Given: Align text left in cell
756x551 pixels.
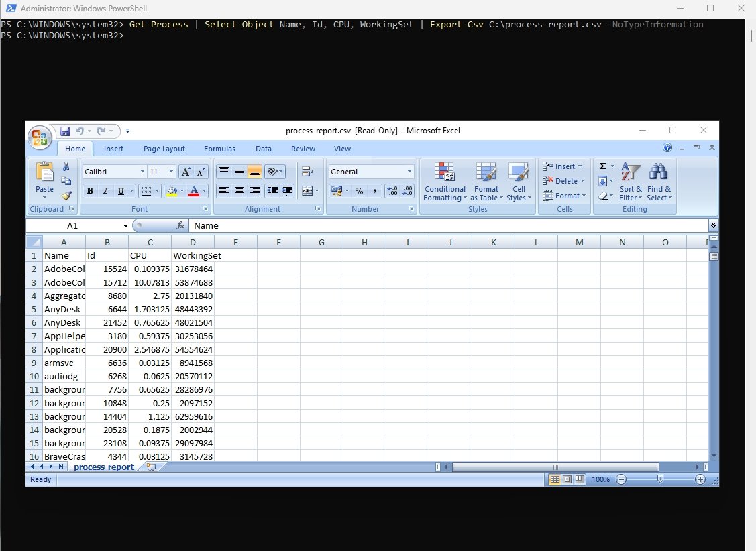Looking at the screenshot, I should click(x=224, y=191).
